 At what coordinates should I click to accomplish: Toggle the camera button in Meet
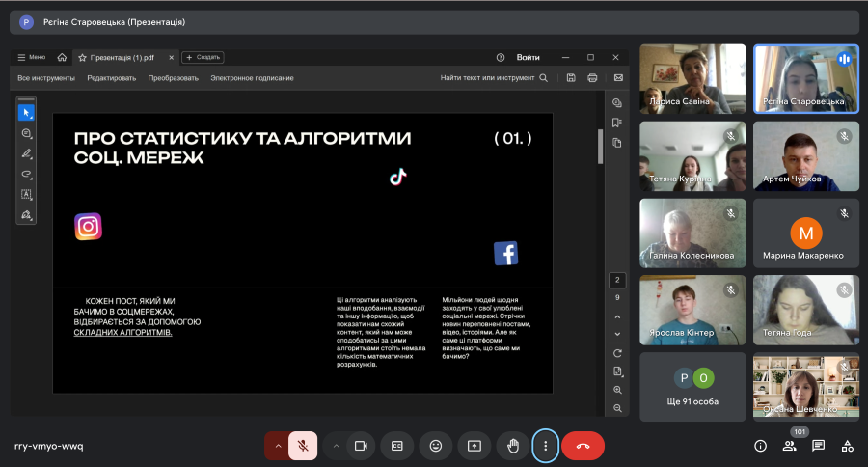click(x=361, y=446)
